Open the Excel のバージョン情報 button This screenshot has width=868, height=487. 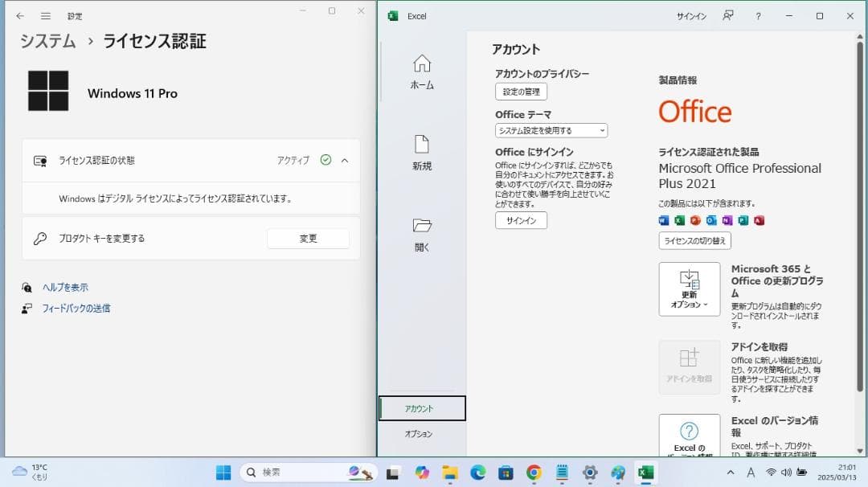690,436
